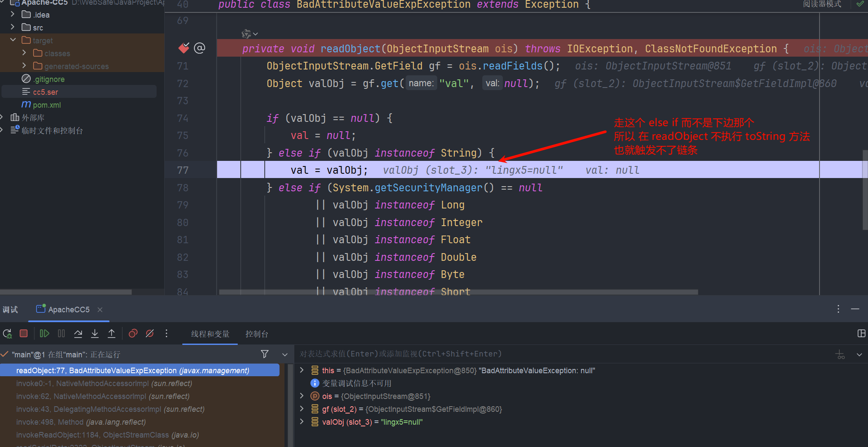868x447 pixels.
Task: Expand the ois variable node
Action: pyautogui.click(x=302, y=396)
